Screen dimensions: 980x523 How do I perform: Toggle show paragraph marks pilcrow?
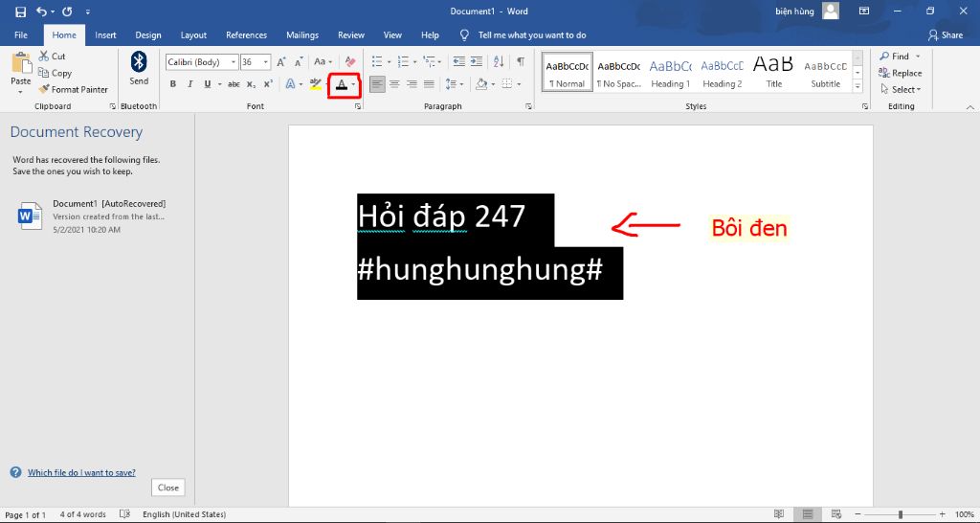click(x=521, y=62)
